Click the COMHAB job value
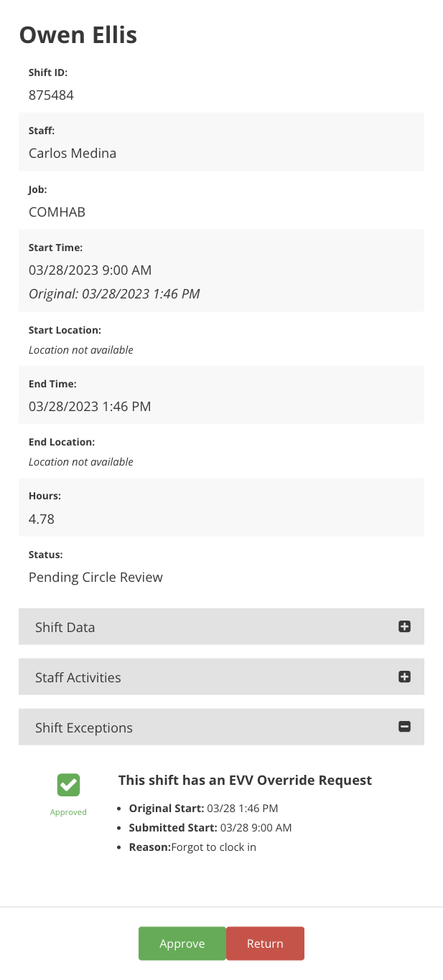Image resolution: width=443 pixels, height=980 pixels. coord(57,212)
